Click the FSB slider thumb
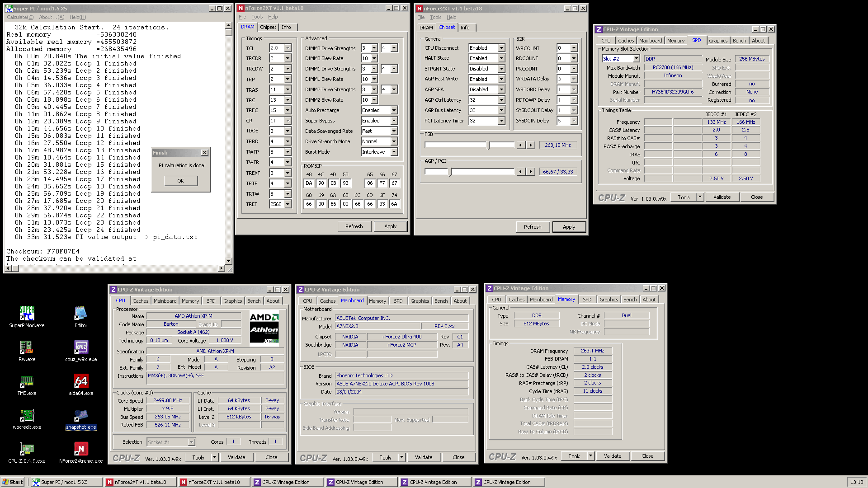This screenshot has height=488, width=868. (488, 145)
